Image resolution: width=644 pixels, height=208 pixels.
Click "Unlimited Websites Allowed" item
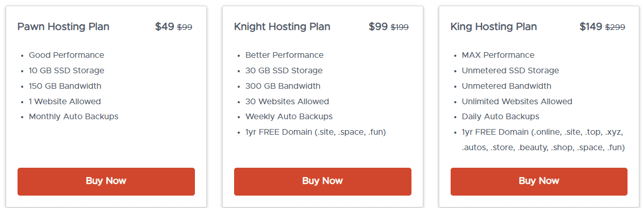click(517, 102)
